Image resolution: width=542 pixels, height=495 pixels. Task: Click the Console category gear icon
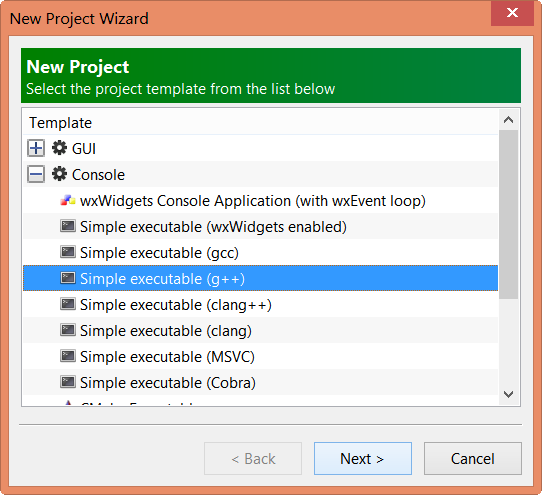[59, 174]
